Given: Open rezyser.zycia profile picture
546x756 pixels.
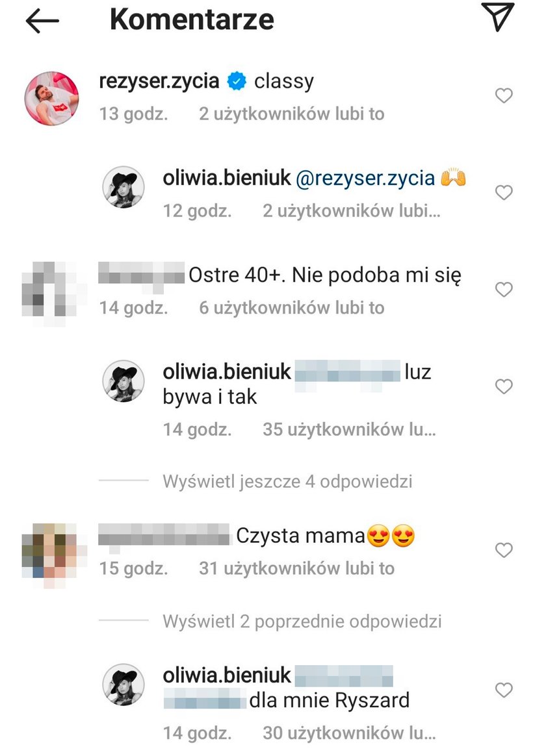Looking at the screenshot, I should pyautogui.click(x=51, y=98).
